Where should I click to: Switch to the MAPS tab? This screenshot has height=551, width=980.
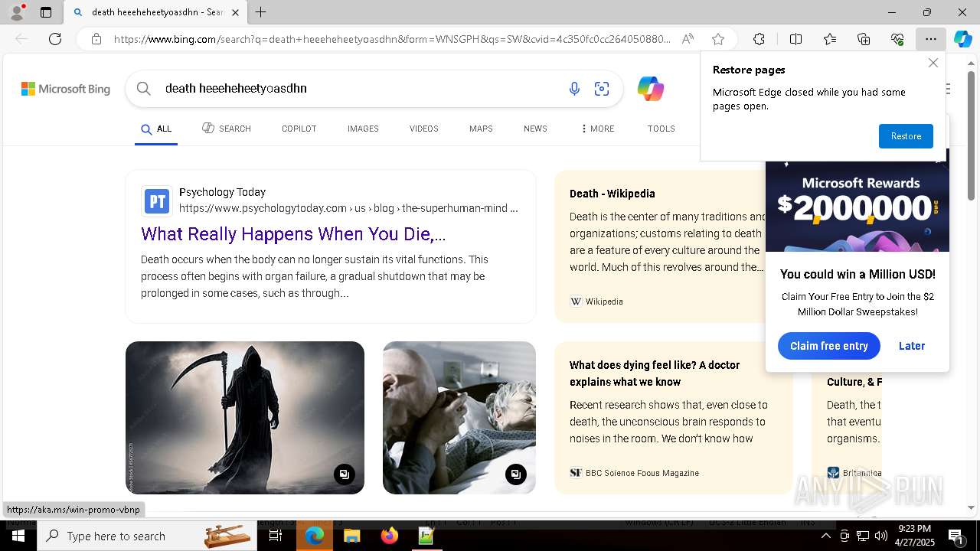click(481, 129)
